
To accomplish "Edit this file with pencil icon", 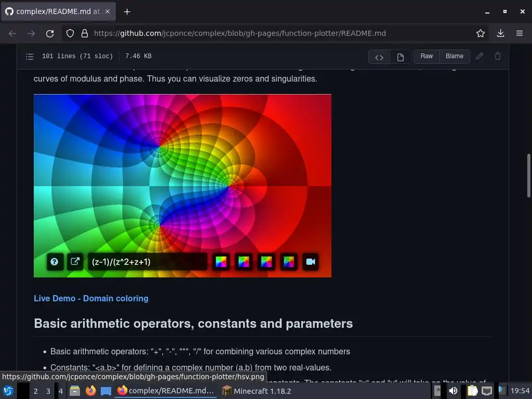I will point(479,56).
